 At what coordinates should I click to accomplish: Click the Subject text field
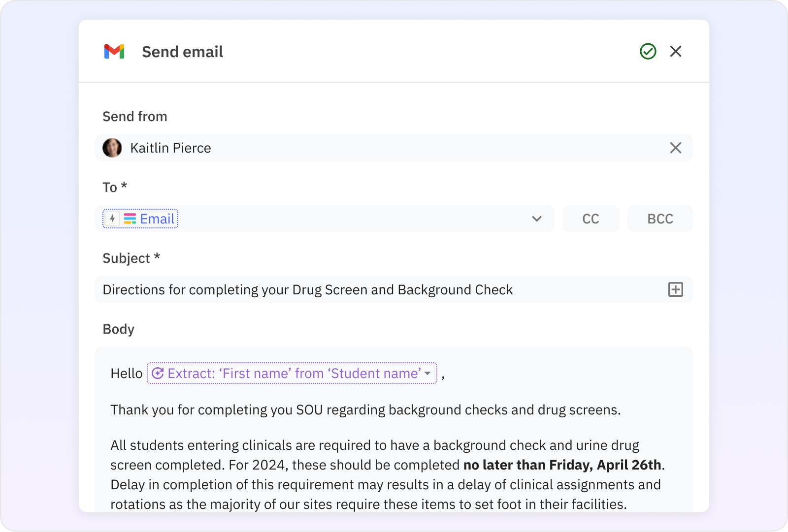pos(345,289)
